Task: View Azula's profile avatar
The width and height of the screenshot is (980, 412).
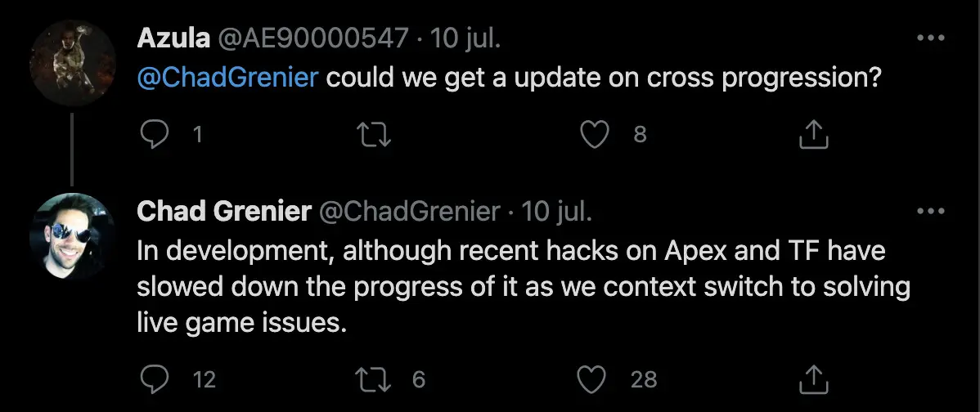Action: pos(73,63)
